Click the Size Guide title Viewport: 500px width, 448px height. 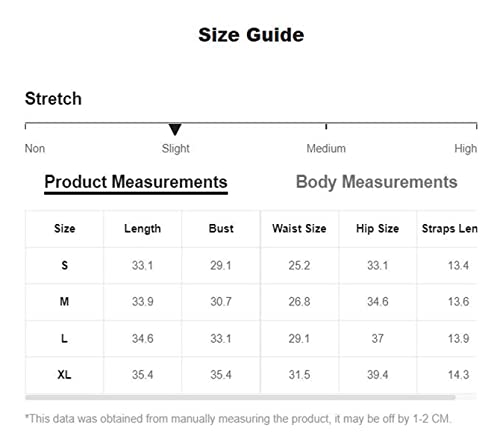[x=251, y=35]
